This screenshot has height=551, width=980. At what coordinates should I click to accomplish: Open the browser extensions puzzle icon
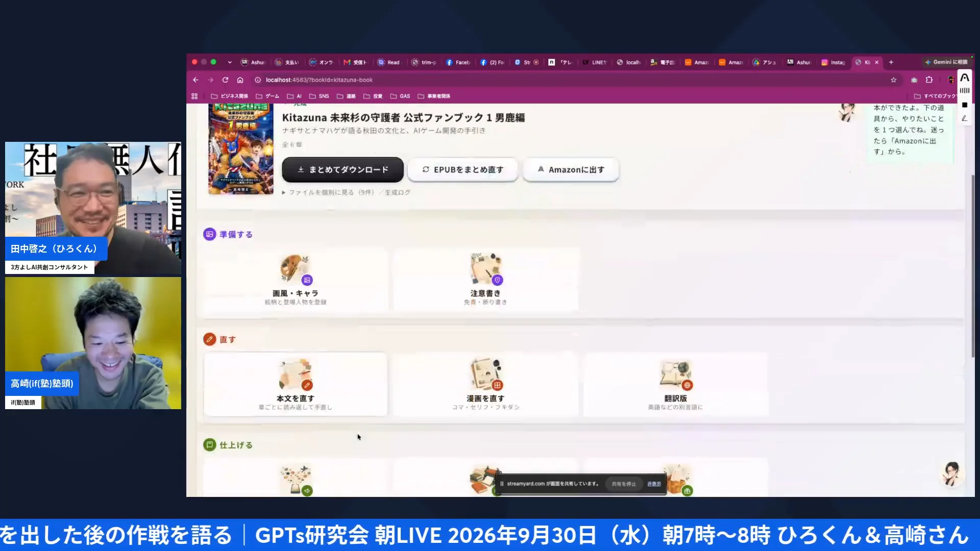(929, 80)
